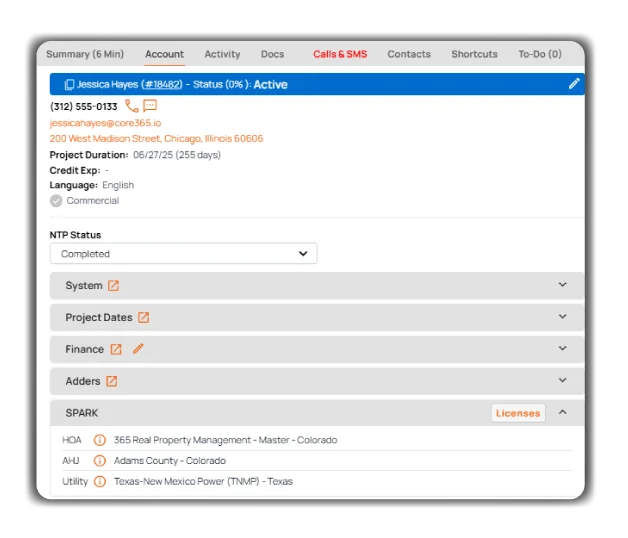Open the Calls & SMS tab
The height and width of the screenshot is (538, 628).
pos(340,54)
